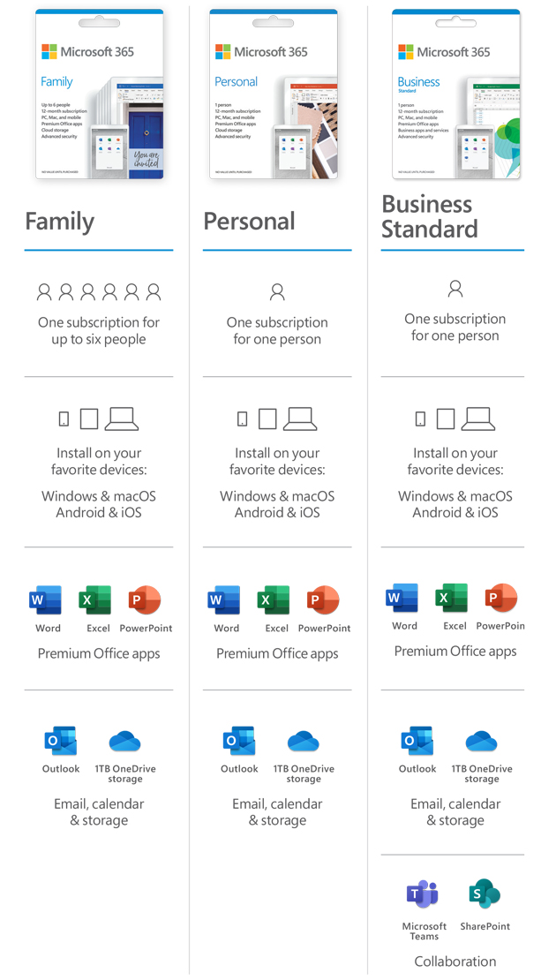Click the laptop device icon in Family column
556x980 pixels.
coord(121,418)
